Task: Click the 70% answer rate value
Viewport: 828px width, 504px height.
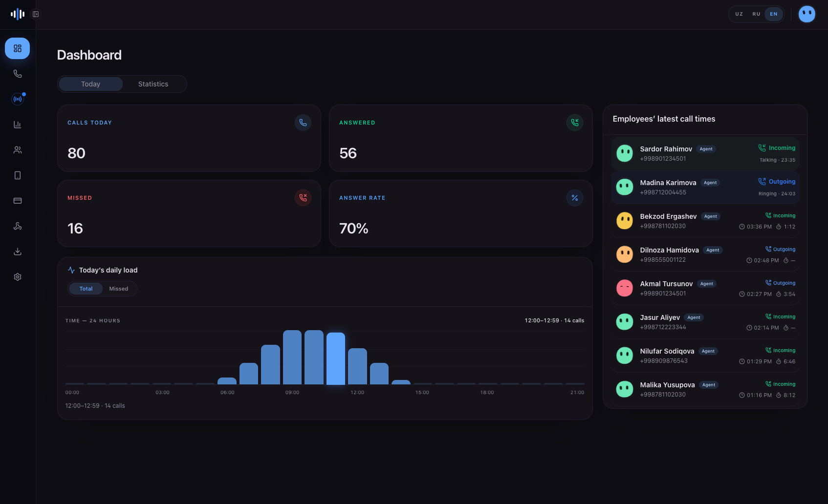Action: pyautogui.click(x=354, y=229)
